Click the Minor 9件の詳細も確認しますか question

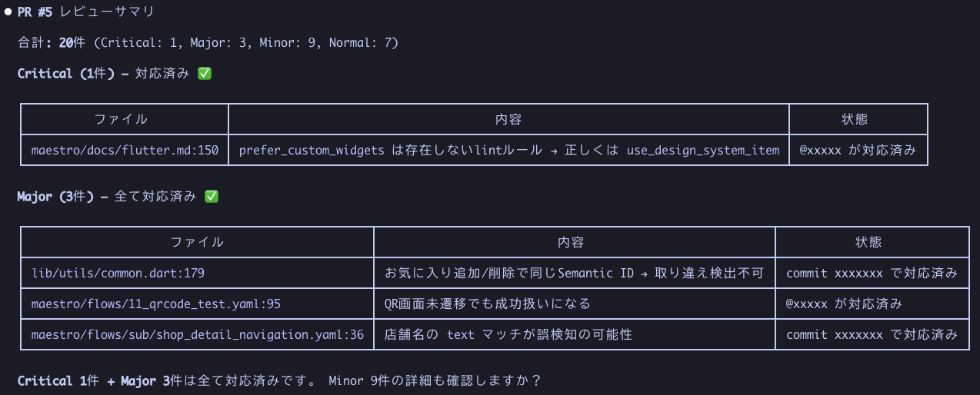point(435,380)
